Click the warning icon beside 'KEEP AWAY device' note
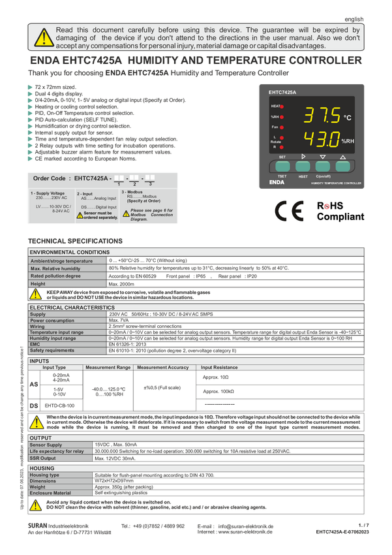 pyautogui.click(x=36, y=294)
